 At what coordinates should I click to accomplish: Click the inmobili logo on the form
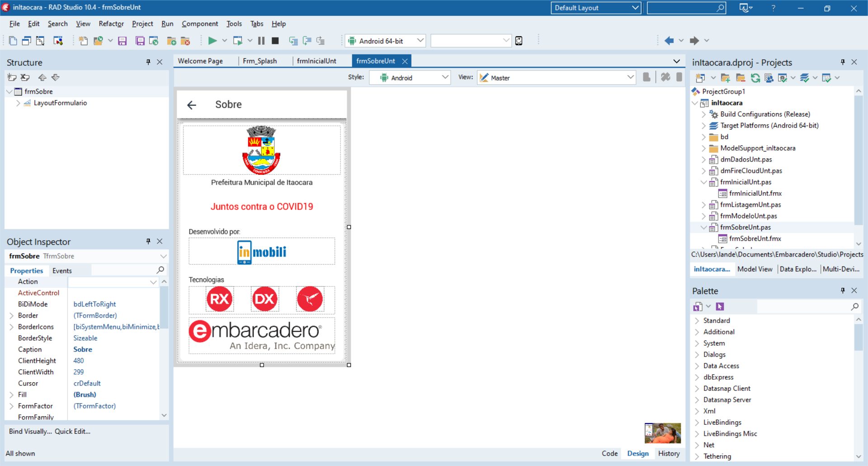262,252
